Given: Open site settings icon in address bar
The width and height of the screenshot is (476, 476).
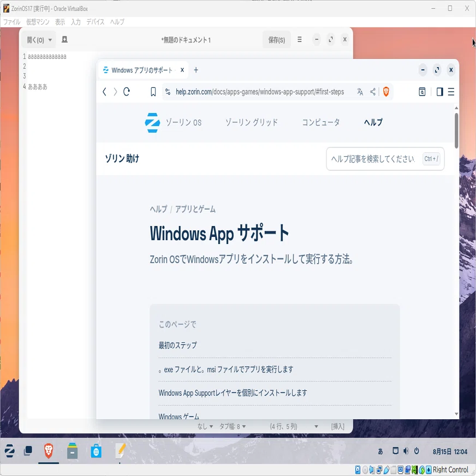Looking at the screenshot, I should click(168, 92).
